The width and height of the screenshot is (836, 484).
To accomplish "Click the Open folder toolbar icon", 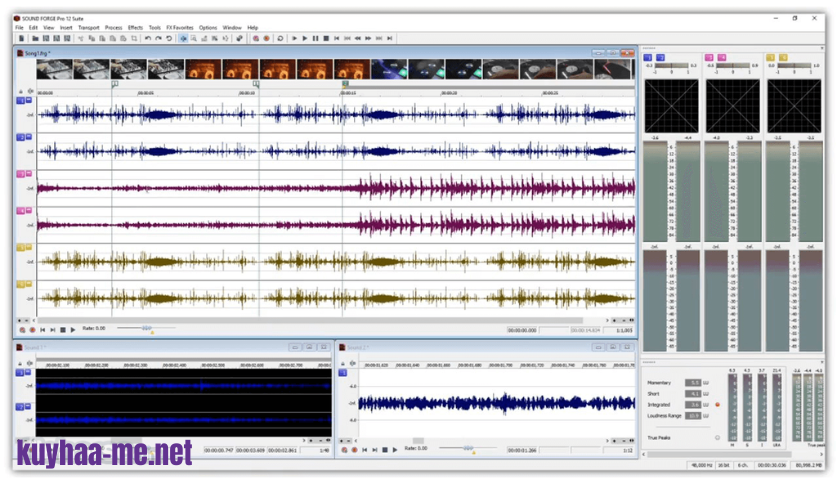I will tap(35, 38).
